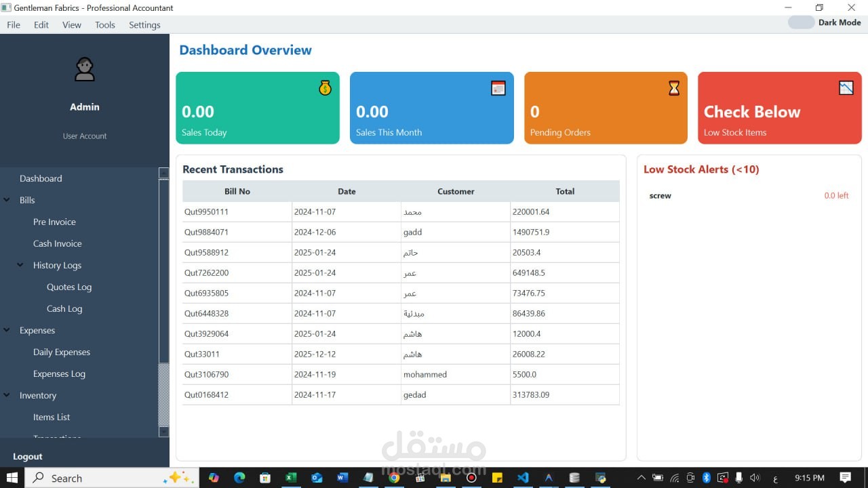
Task: Collapse the History Logs tree section
Action: 20,265
